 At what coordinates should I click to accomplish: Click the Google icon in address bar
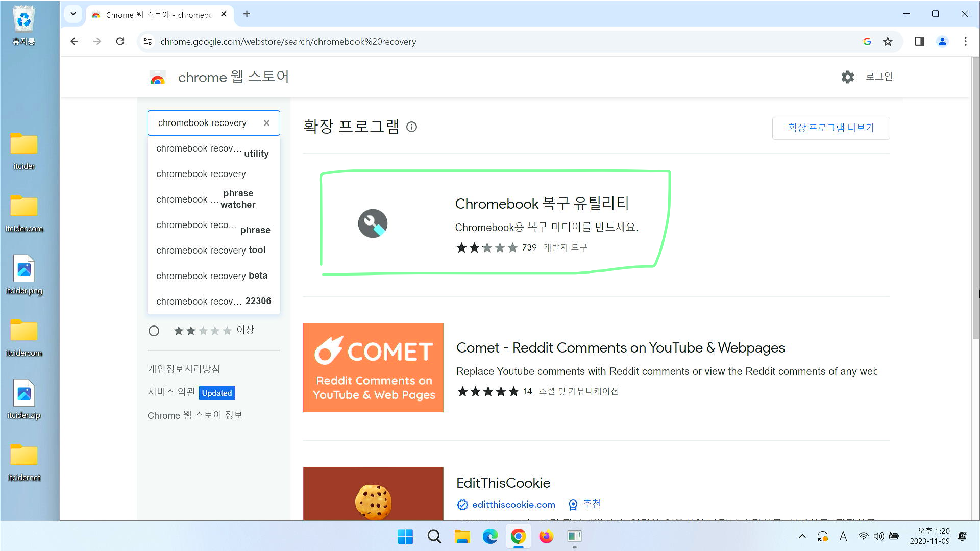click(x=867, y=42)
